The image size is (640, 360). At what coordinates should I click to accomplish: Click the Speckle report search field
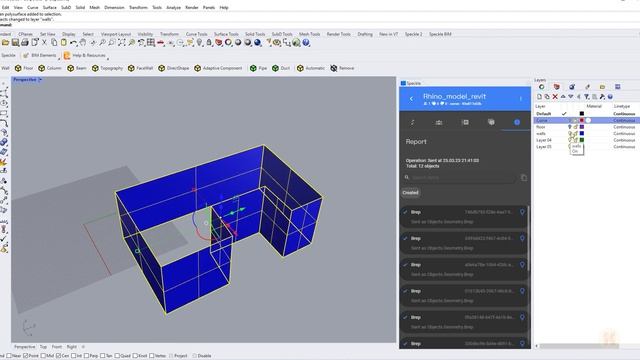460,178
